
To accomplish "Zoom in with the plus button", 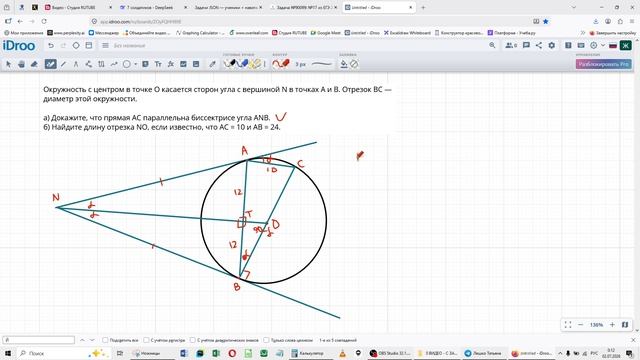I will (x=612, y=324).
